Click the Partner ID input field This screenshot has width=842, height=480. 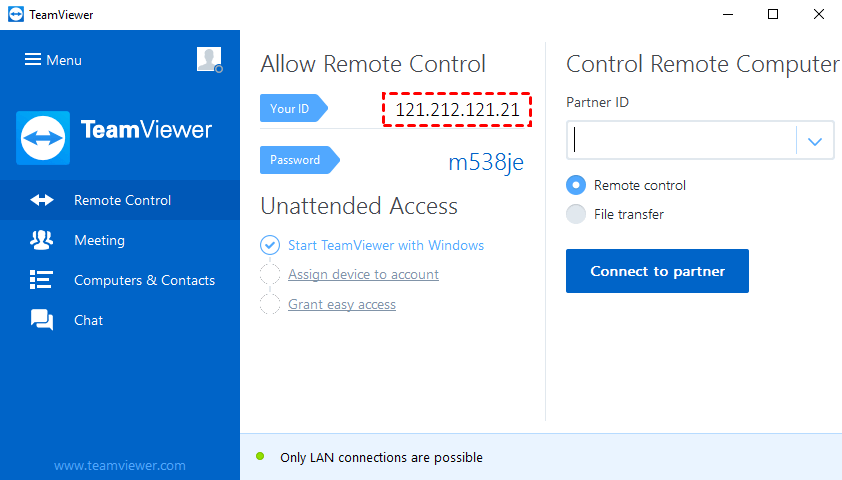[682, 142]
